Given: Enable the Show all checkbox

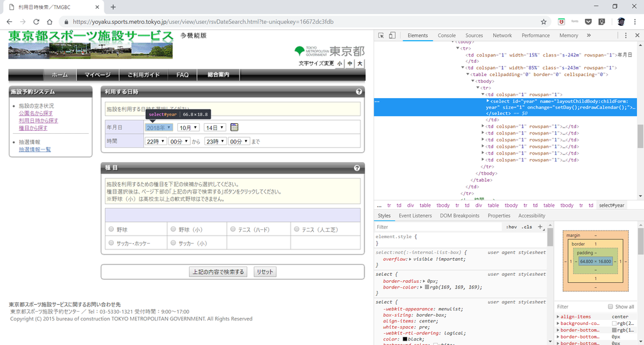Looking at the screenshot, I should (x=610, y=307).
